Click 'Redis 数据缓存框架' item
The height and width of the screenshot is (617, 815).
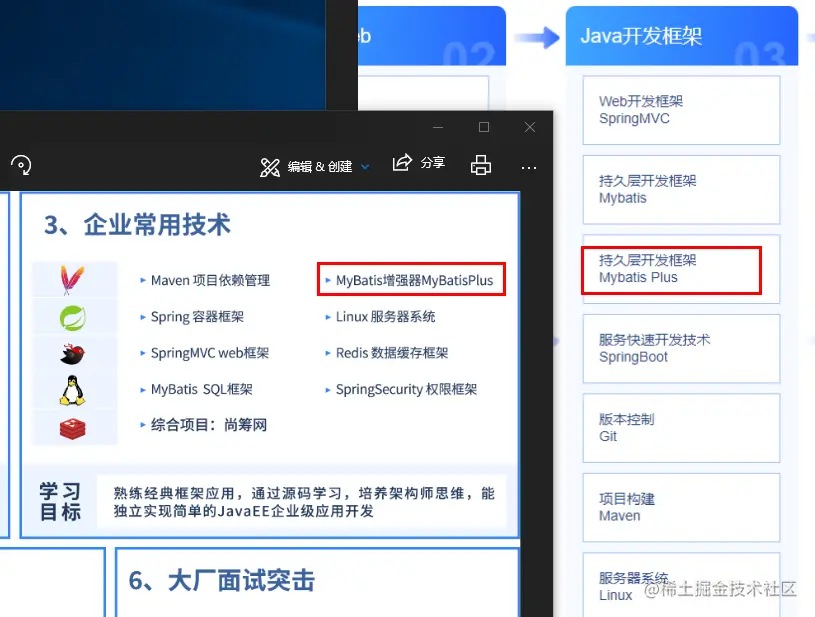point(392,353)
